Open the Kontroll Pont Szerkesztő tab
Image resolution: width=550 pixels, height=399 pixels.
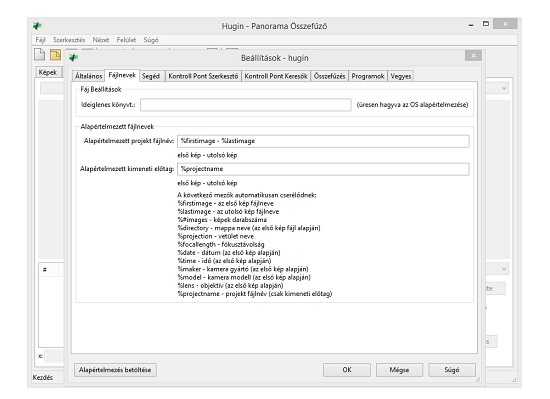click(203, 76)
